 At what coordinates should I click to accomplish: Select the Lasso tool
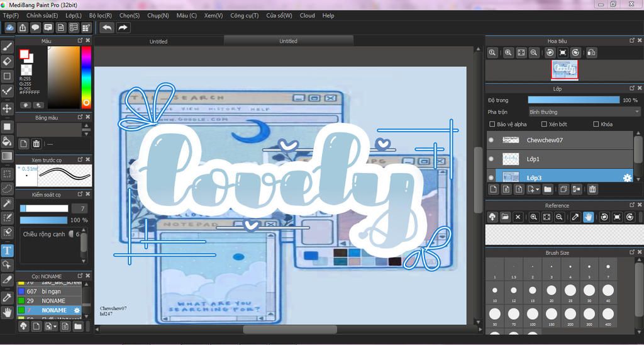(7, 189)
